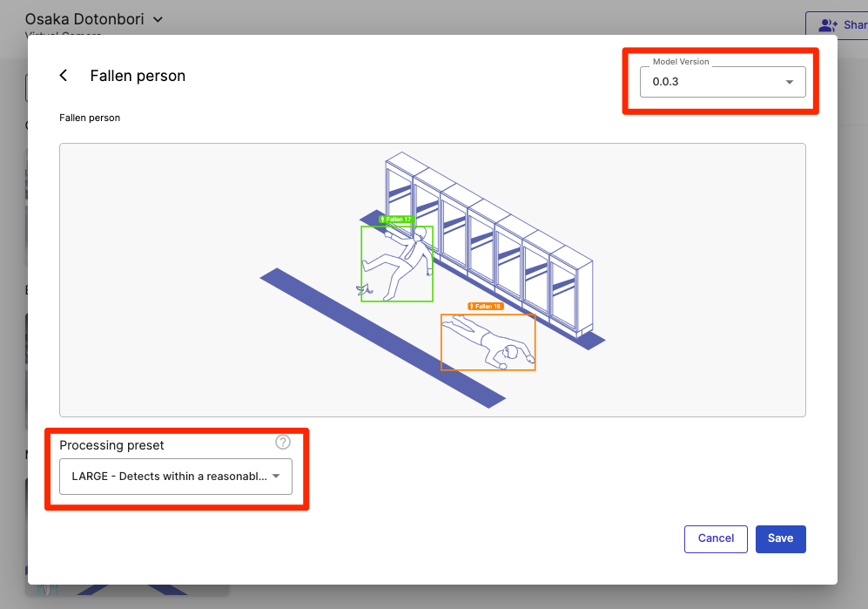Expand the Osaka Dotonbori camera chevron
The image size is (868, 609).
(158, 18)
